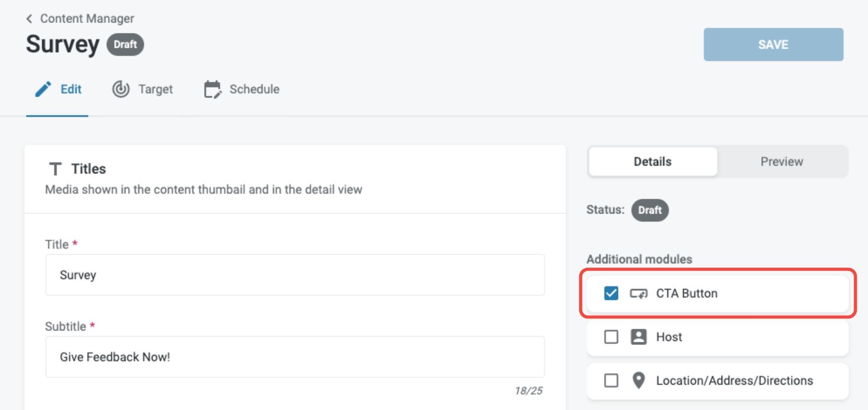Click the Schedule calendar icon
Viewport: 868px width, 410px height.
(212, 89)
